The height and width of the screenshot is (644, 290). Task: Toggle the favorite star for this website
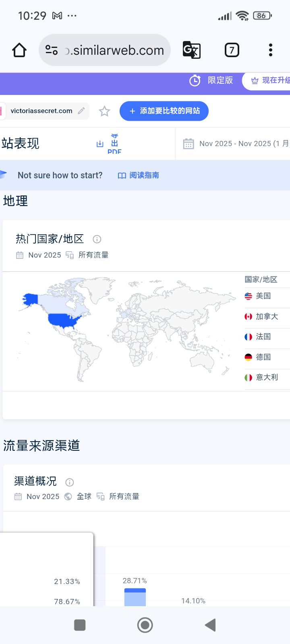point(104,111)
